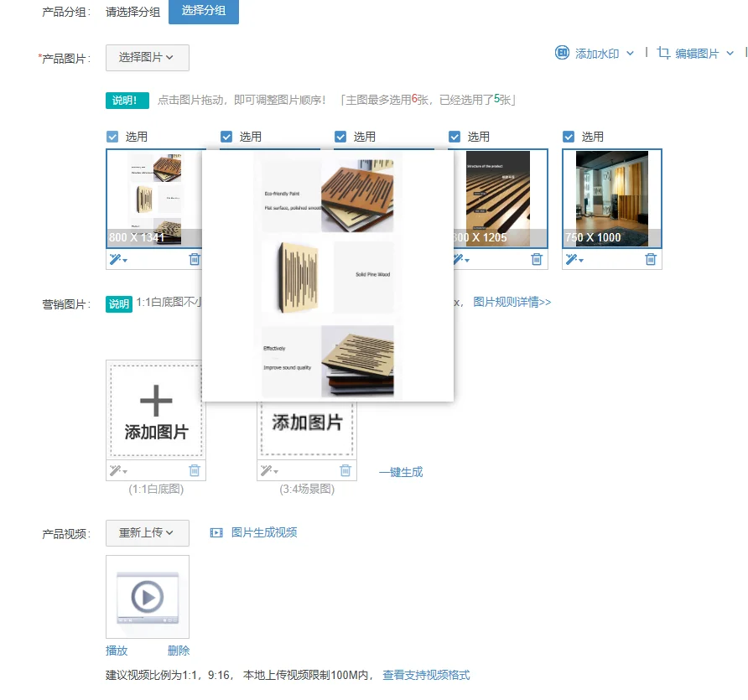Viewport: 748px width, 700px height.
Task: Expand the 添加水印 dropdown arrow
Action: 630,54
